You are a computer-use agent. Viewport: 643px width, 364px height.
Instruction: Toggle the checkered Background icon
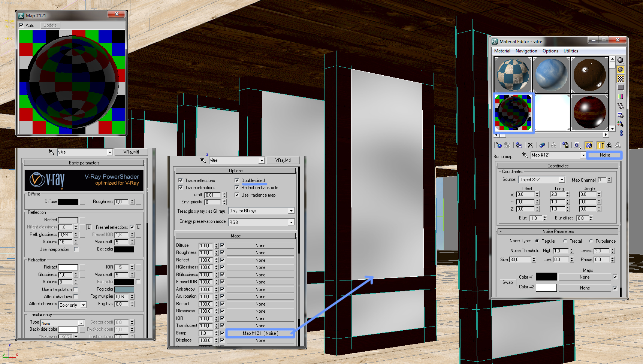coord(621,79)
